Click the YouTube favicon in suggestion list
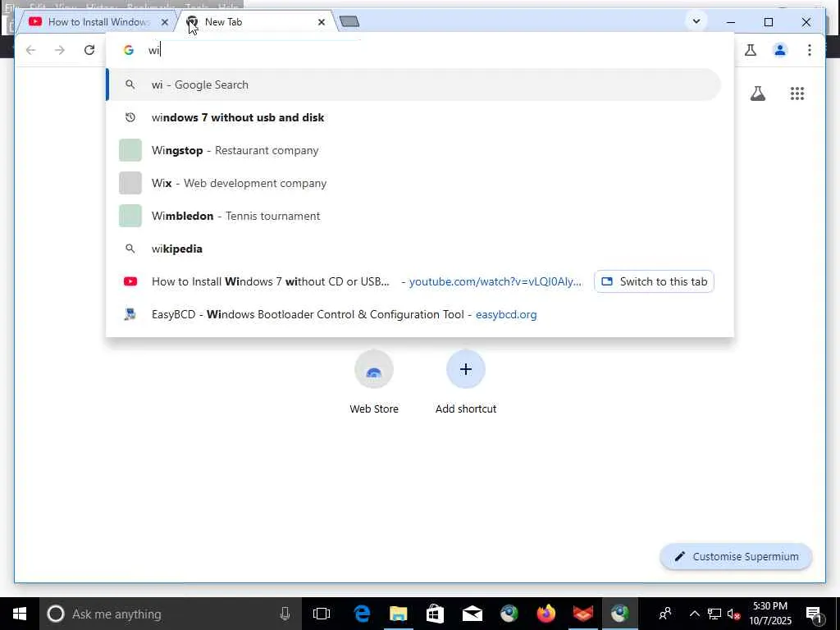This screenshot has height=630, width=840. click(x=130, y=281)
